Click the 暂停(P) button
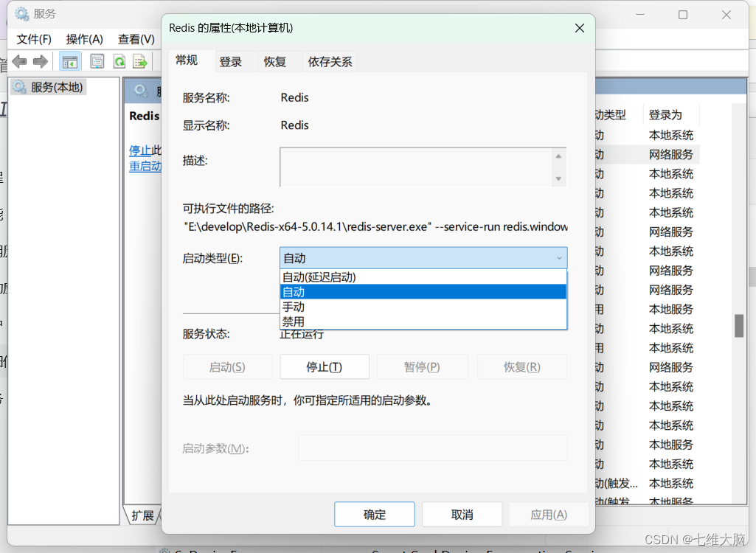The width and height of the screenshot is (756, 553). [422, 367]
